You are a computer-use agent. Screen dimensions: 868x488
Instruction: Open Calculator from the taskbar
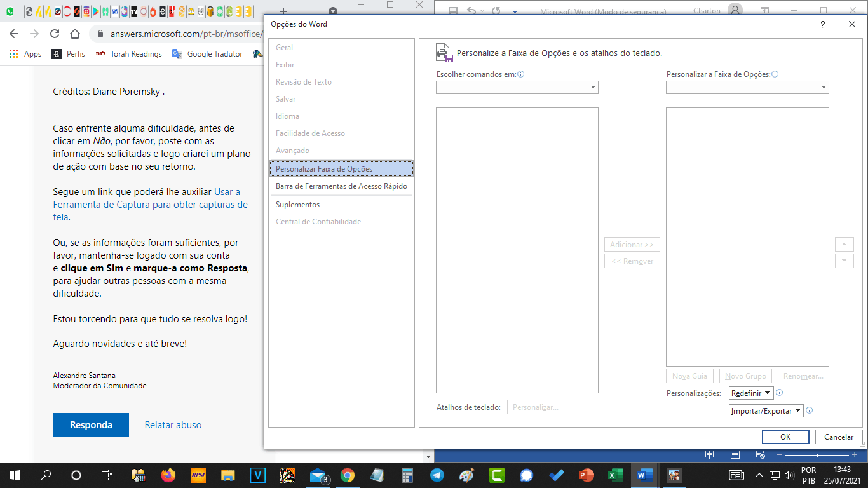[407, 475]
